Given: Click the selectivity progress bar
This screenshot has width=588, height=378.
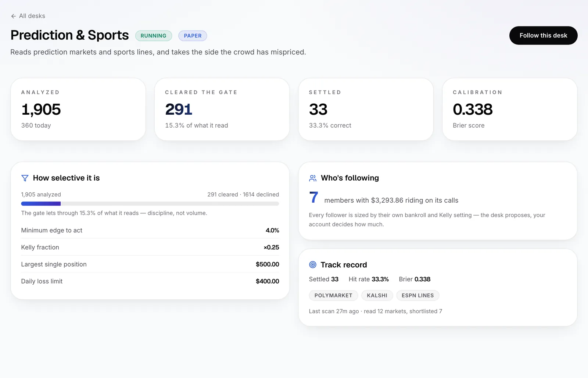Looking at the screenshot, I should (150, 204).
